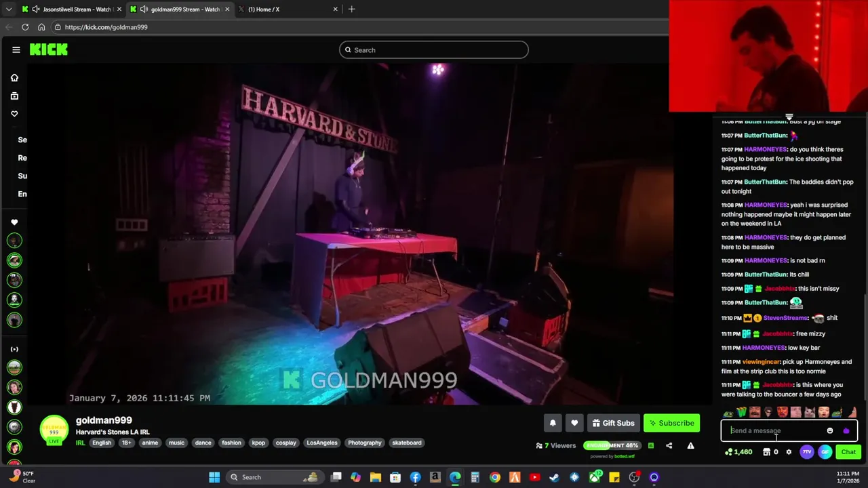This screenshot has height=488, width=868.
Task: Unmute the Jasonstilwell Stream tab audio
Action: click(x=35, y=9)
